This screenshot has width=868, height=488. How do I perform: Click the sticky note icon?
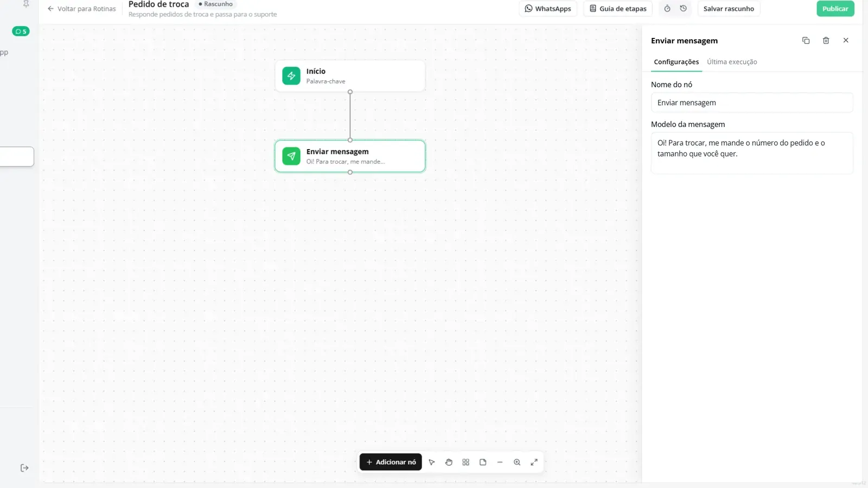tap(483, 462)
